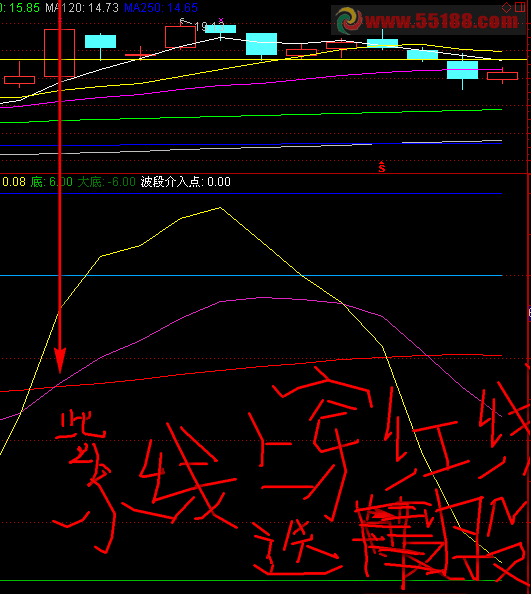Select the large cyan candlestick after the peak

tap(261, 44)
